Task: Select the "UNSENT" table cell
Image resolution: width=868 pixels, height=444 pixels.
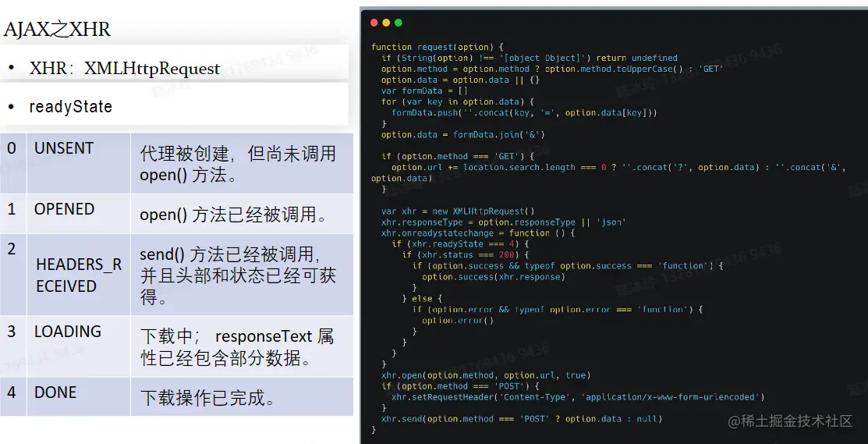Action: (79, 163)
